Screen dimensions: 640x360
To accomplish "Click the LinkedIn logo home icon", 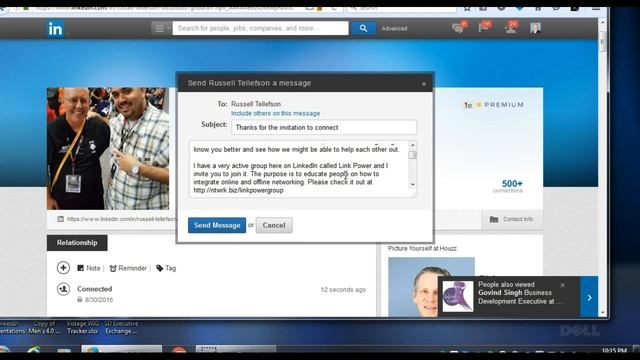I will [56, 29].
